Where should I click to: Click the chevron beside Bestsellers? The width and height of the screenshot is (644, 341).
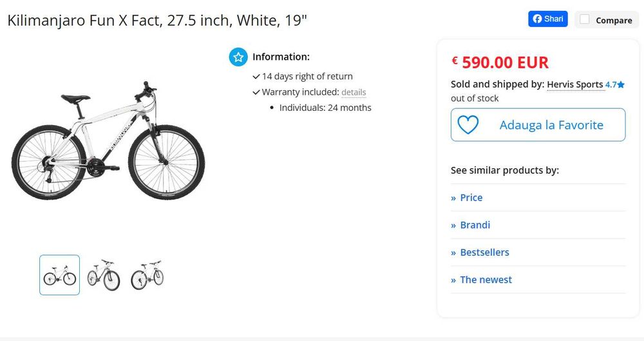pos(453,253)
